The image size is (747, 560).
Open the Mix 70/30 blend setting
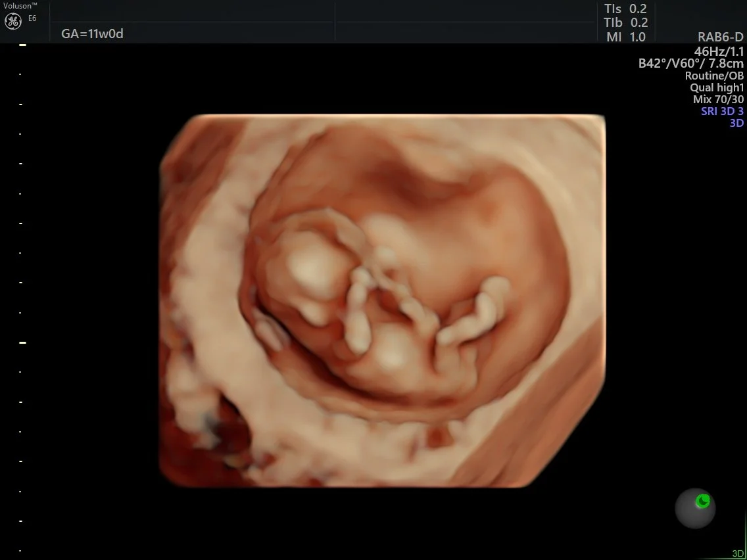click(720, 99)
